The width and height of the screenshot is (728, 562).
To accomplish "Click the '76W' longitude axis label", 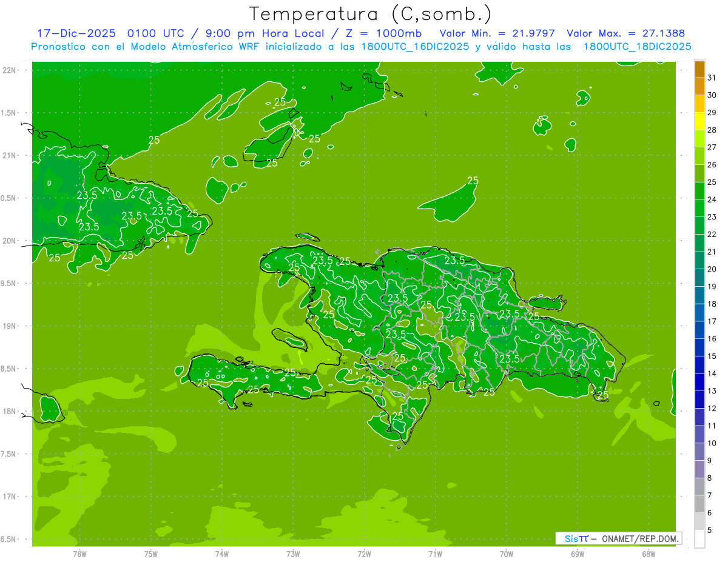I will click(79, 554).
